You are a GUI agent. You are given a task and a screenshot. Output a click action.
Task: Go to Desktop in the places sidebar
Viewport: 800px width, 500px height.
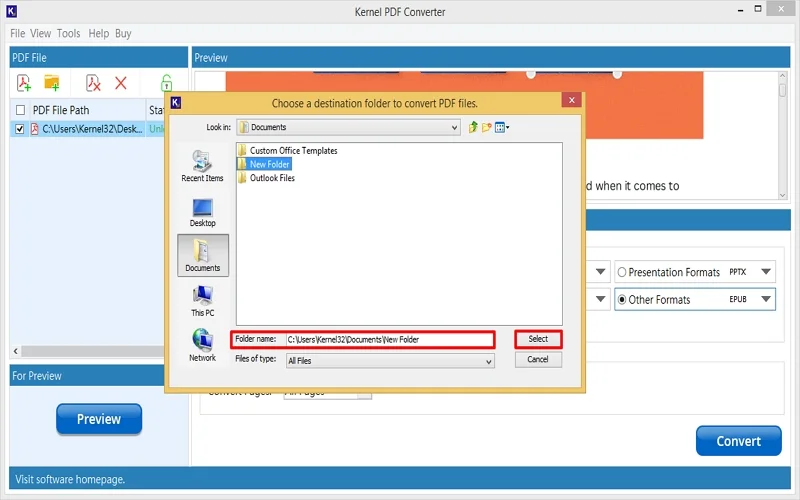click(203, 212)
